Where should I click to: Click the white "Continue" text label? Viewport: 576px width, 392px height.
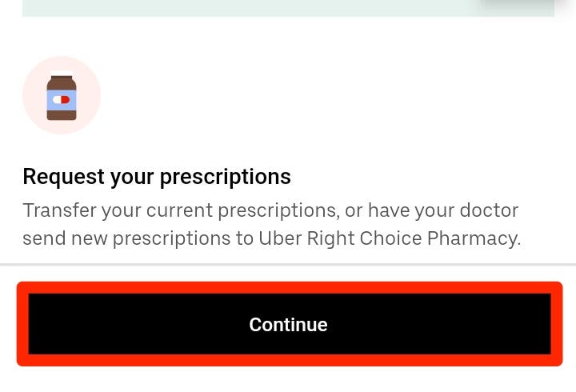tap(288, 325)
